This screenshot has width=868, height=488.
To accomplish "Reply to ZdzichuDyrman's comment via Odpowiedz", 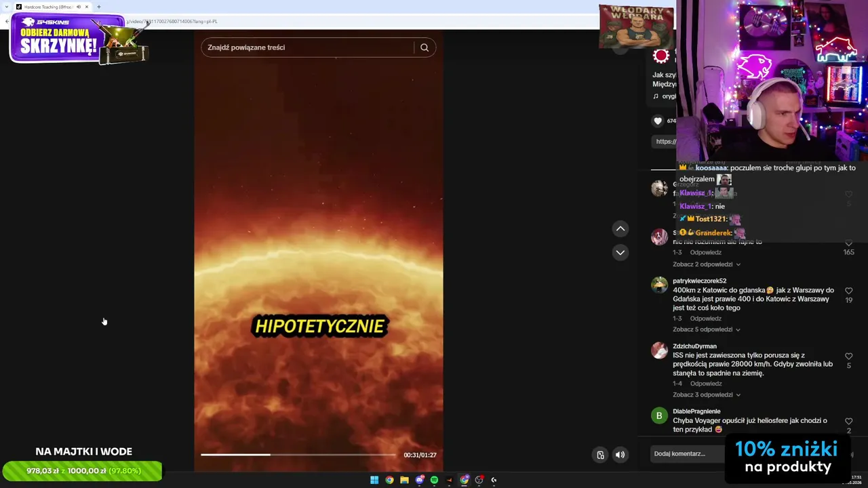I will coord(706,384).
